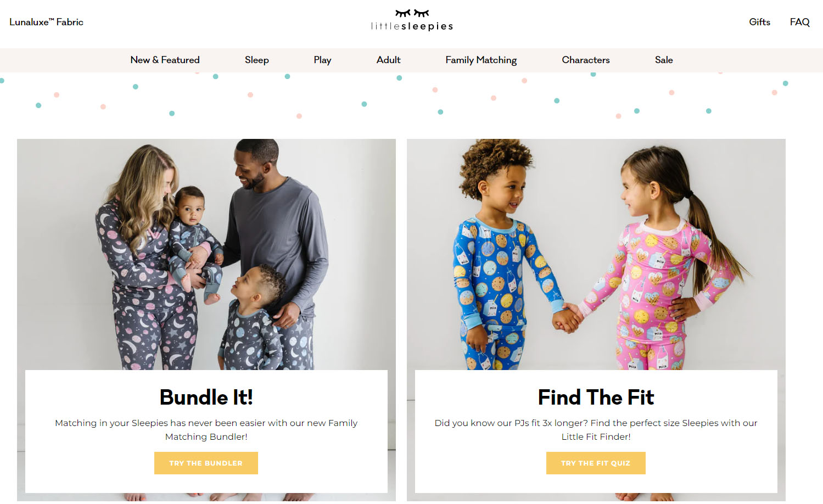
Task: Click the Family Matching Bundler description text
Action: point(206,430)
